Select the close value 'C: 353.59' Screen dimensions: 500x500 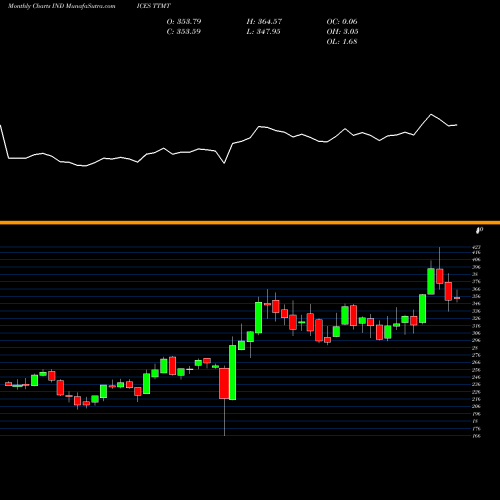pos(184,32)
